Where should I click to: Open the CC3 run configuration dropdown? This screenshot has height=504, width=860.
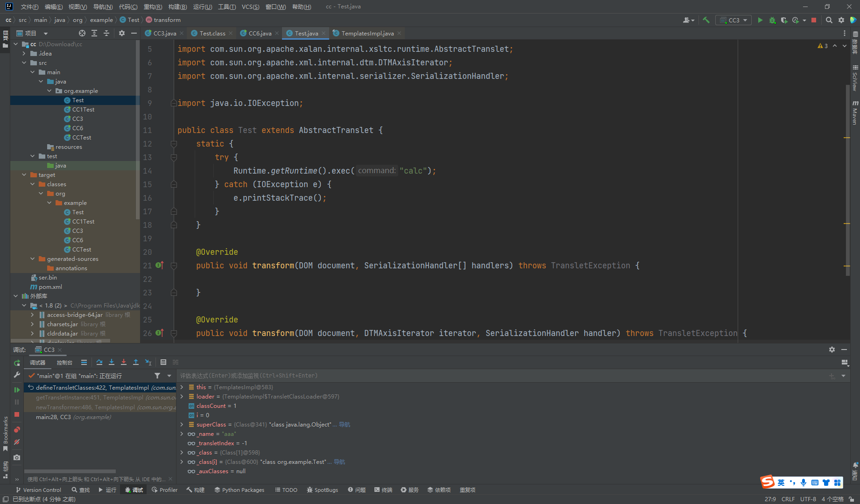click(734, 20)
